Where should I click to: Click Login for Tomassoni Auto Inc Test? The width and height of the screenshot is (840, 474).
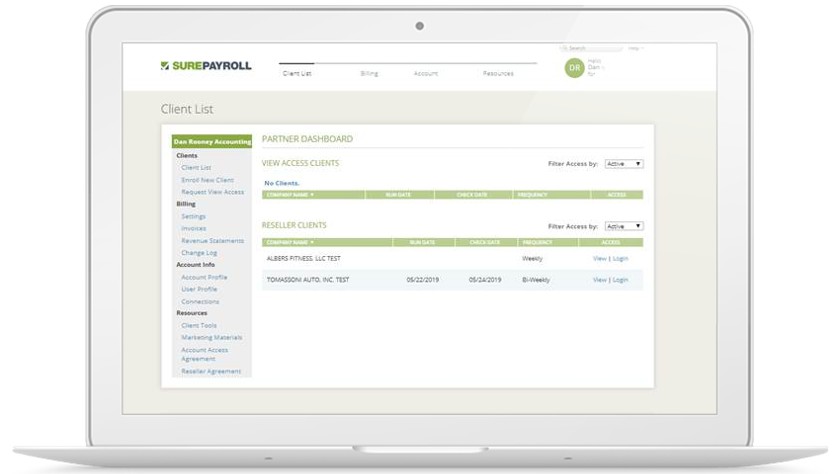click(x=620, y=280)
